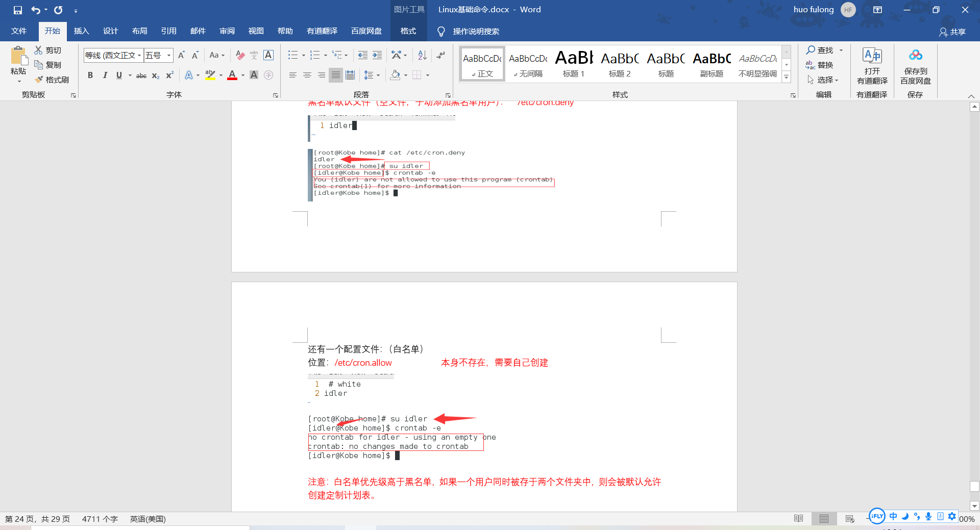Open the font size dropdown
The image size is (980, 530).
tap(168, 55)
